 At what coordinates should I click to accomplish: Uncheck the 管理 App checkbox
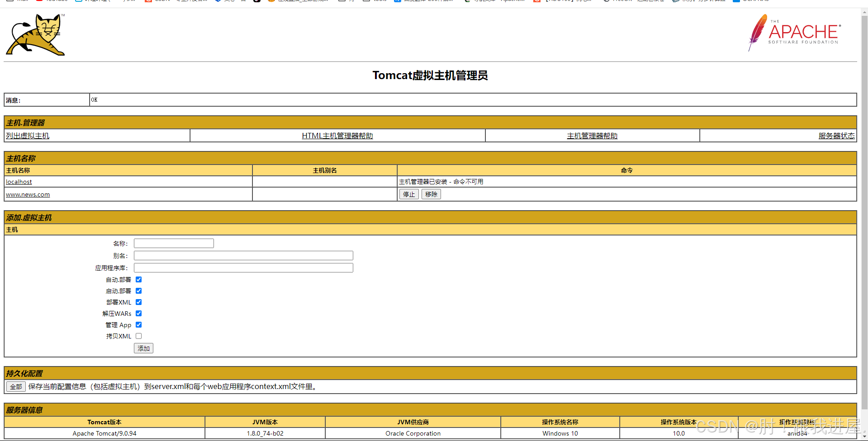(139, 325)
